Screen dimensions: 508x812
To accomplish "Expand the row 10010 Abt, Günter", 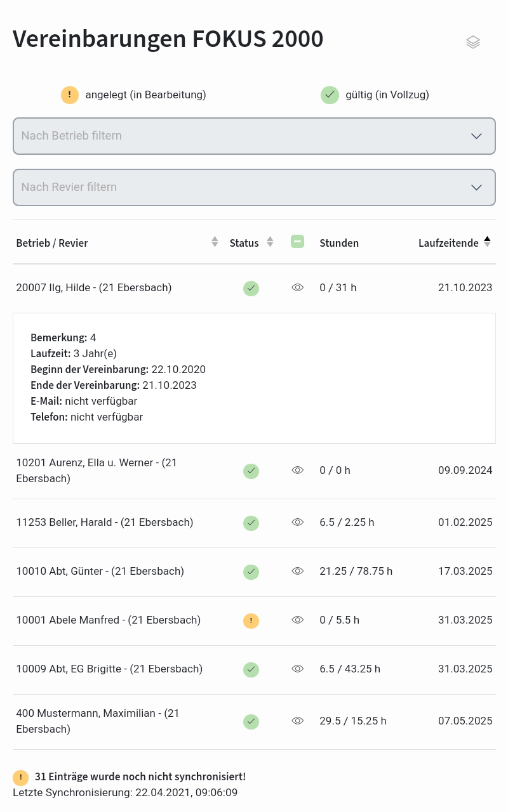I will click(x=100, y=572).
